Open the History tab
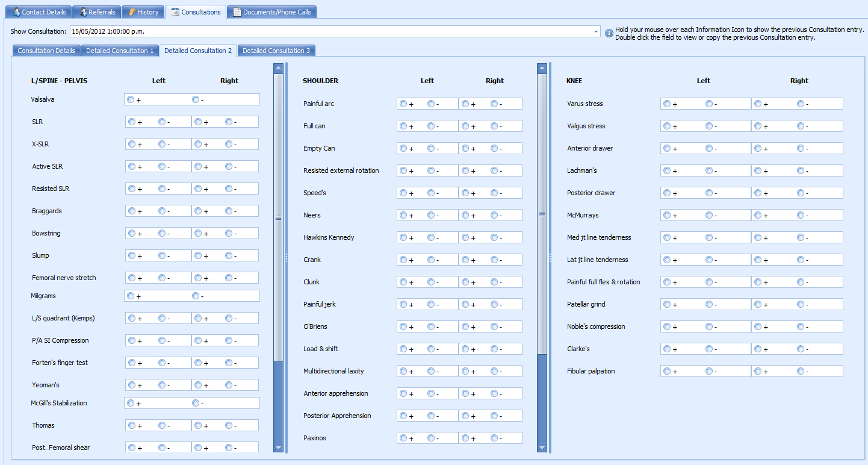This screenshot has width=868, height=465. click(x=143, y=12)
